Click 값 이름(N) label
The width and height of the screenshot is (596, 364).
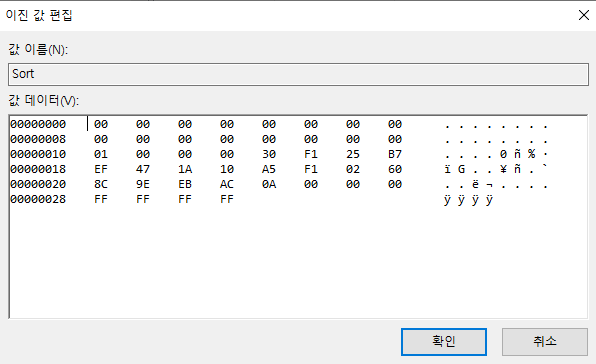point(38,49)
